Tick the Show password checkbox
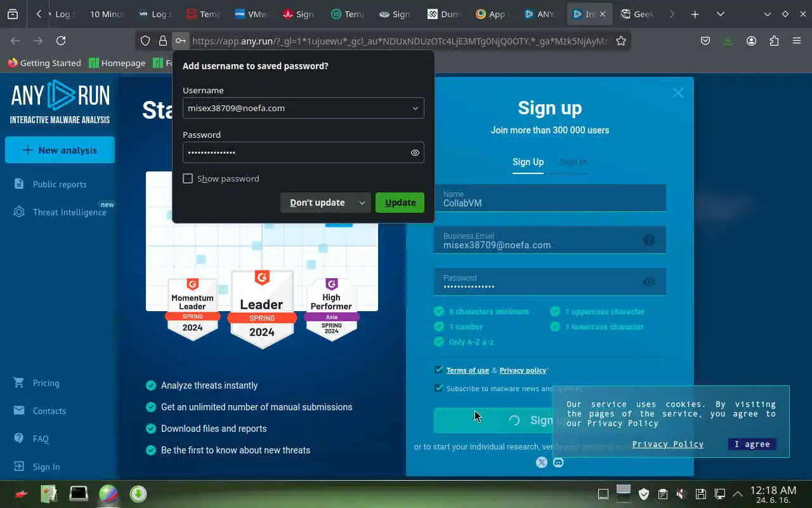812x508 pixels. click(x=188, y=178)
